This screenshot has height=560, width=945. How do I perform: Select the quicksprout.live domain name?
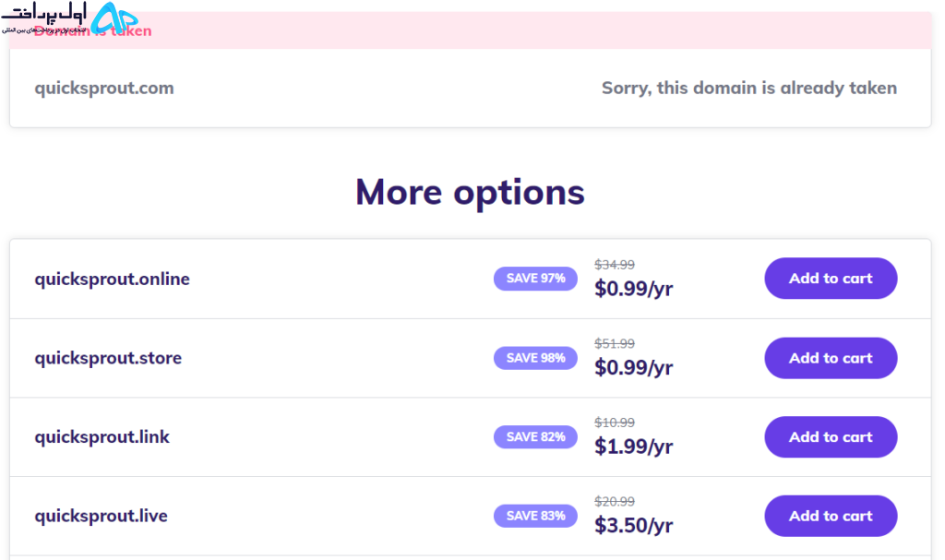(x=101, y=516)
